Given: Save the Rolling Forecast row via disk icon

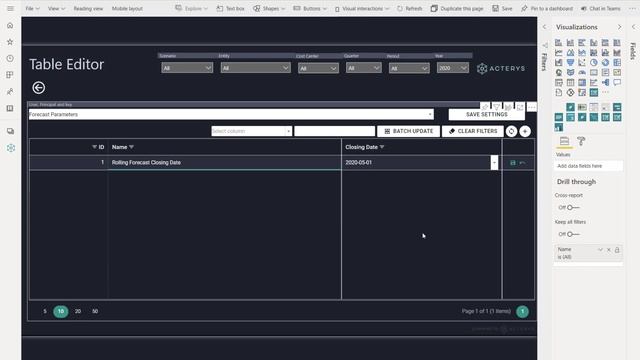Looking at the screenshot, I should [x=513, y=162].
